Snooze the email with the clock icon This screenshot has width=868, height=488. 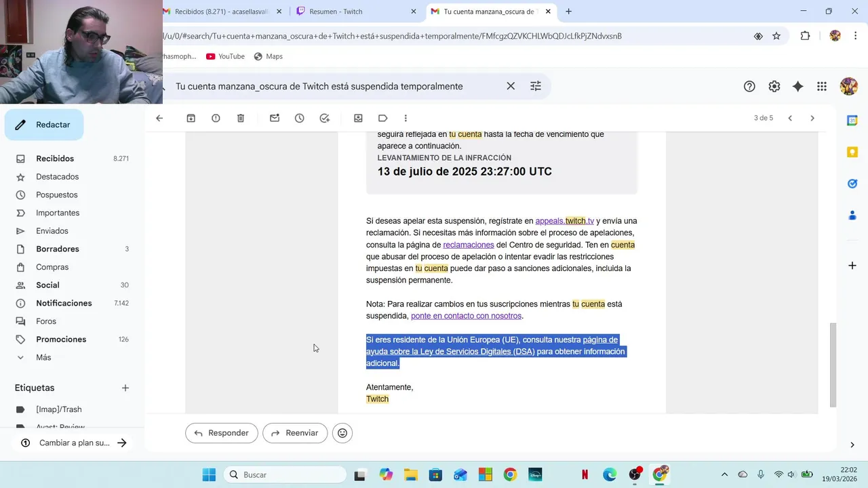(x=300, y=118)
